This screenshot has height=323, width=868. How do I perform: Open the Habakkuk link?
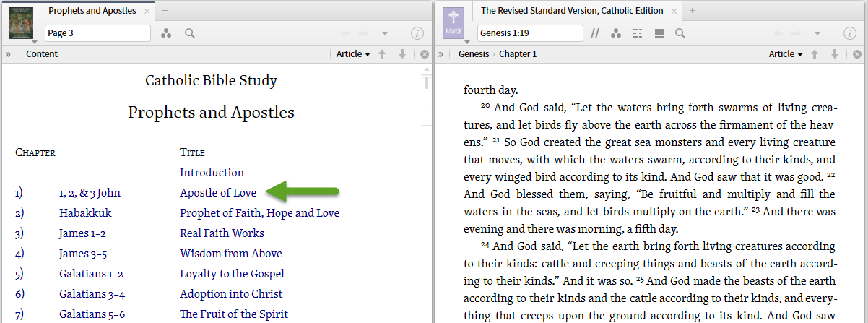85,213
